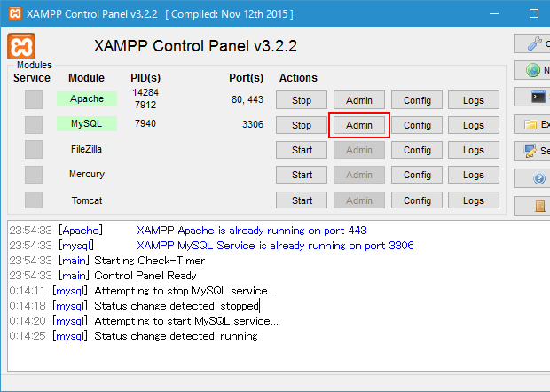
Task: Click the Service column header
Action: tap(32, 78)
